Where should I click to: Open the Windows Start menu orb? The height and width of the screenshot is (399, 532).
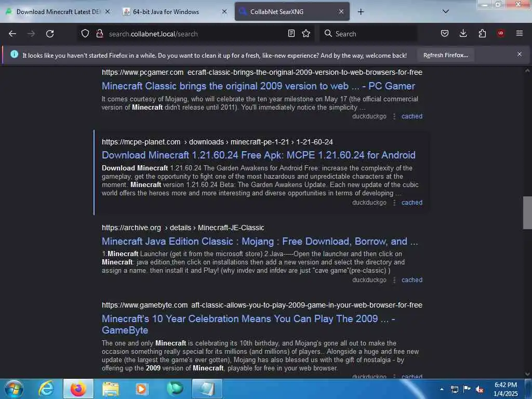tap(14, 389)
